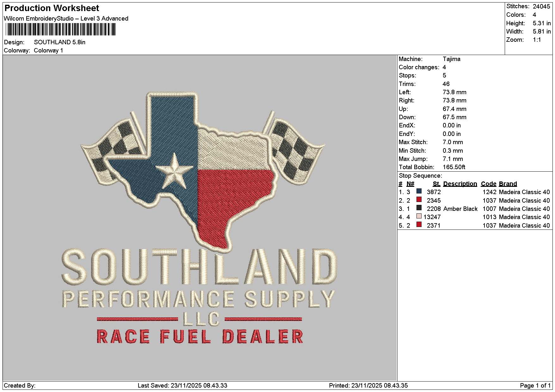555x392 pixels.
Task: Click the Max Stitch value '7.0 mm'
Action: tap(453, 142)
